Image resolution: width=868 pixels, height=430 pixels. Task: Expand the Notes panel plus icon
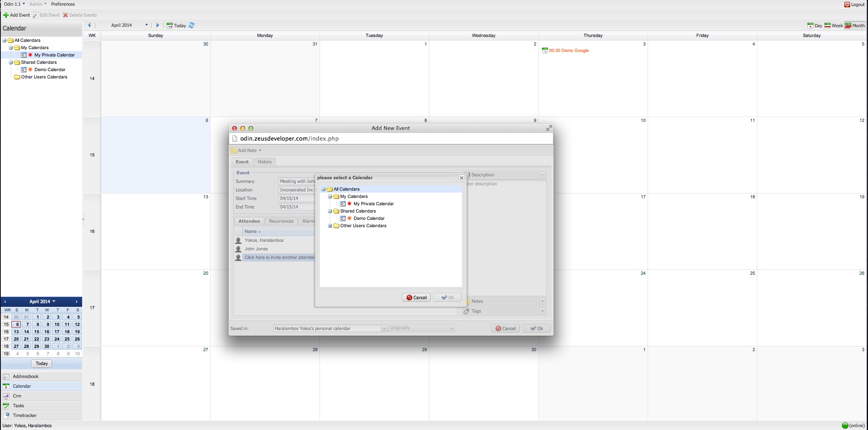pos(542,301)
